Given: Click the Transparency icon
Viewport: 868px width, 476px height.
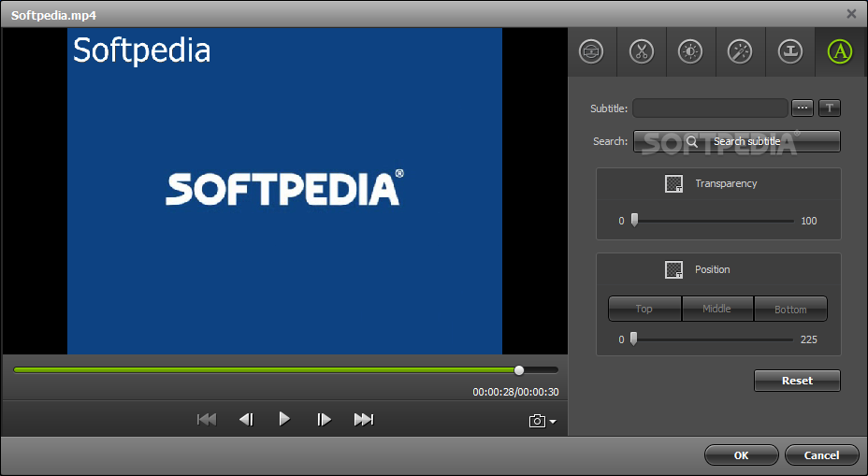Looking at the screenshot, I should click(673, 183).
